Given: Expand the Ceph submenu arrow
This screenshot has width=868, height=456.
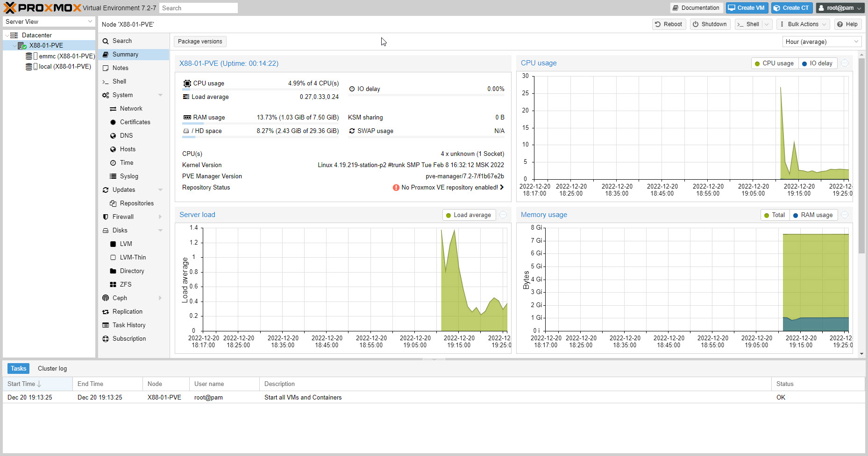Looking at the screenshot, I should click(160, 298).
